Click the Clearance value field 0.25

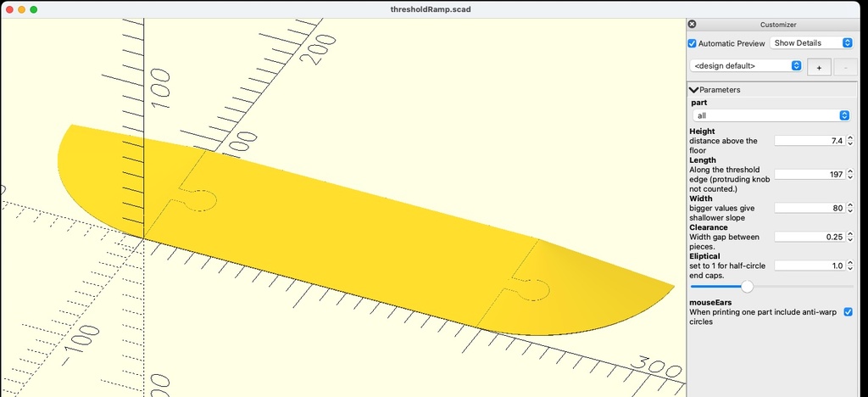click(809, 237)
